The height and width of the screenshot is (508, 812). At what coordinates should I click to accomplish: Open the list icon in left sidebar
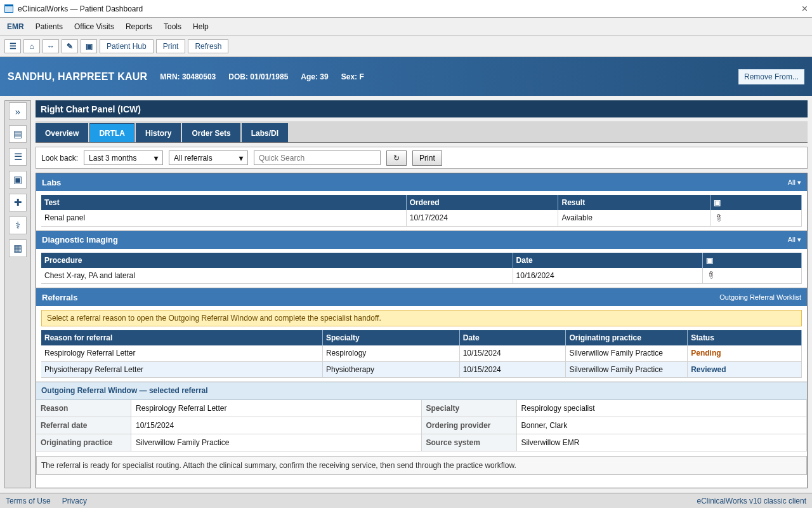[18, 157]
